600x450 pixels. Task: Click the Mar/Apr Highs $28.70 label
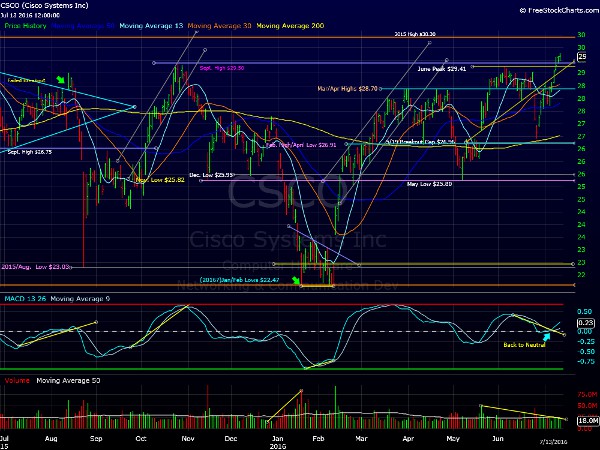[347, 89]
